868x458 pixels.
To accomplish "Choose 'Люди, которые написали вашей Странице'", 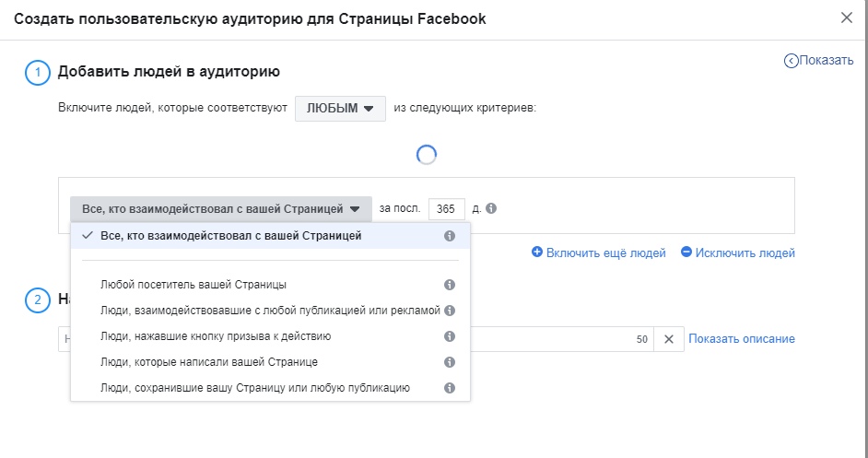I will coord(270,362).
